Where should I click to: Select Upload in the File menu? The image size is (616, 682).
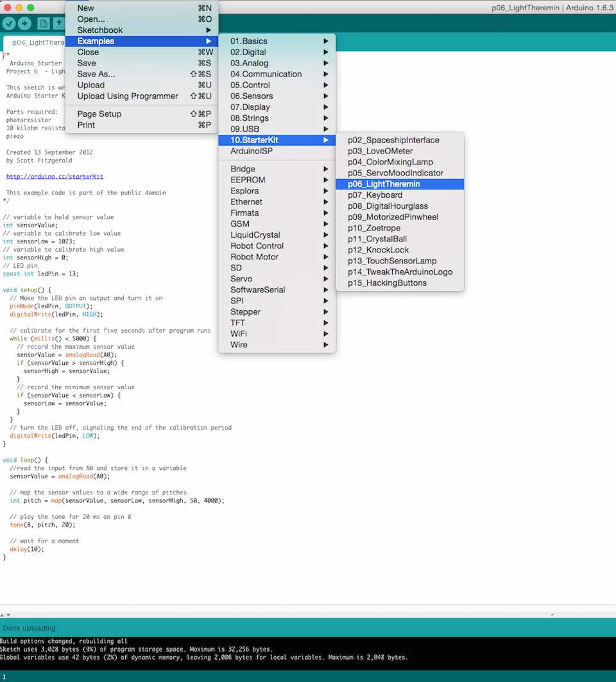142,85
